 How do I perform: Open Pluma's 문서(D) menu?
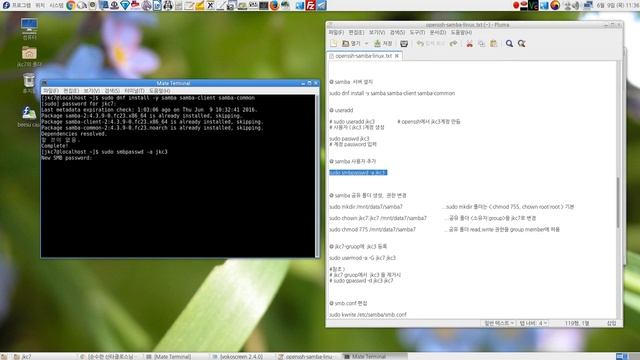(438, 32)
